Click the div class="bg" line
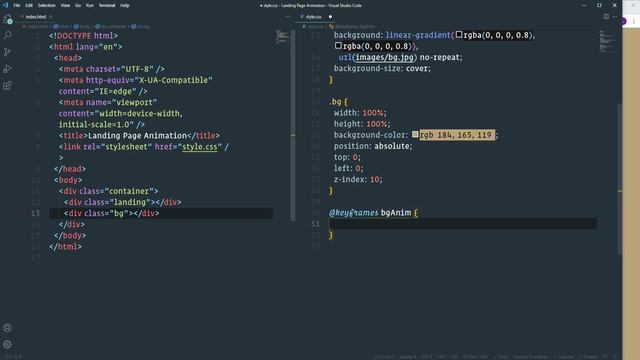 click(111, 213)
